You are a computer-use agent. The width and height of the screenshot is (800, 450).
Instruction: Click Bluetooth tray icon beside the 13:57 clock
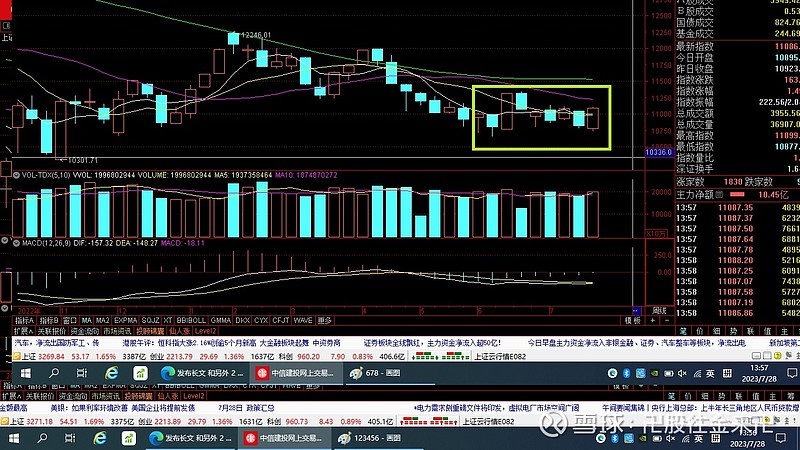click(x=627, y=373)
